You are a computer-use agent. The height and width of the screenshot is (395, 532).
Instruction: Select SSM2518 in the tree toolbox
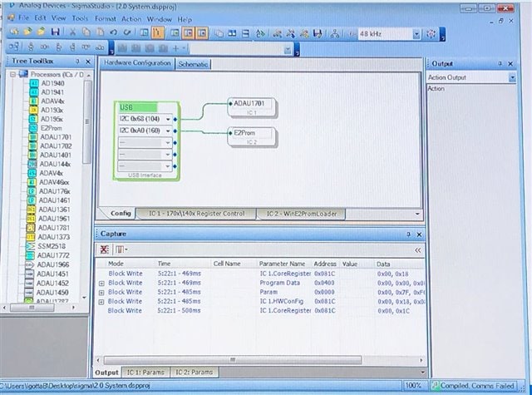click(x=52, y=246)
